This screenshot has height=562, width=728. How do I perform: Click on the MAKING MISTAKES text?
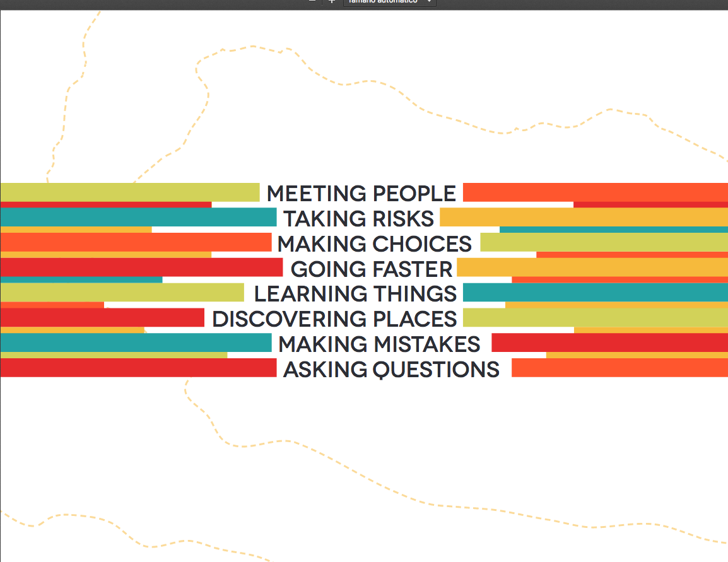point(379,344)
